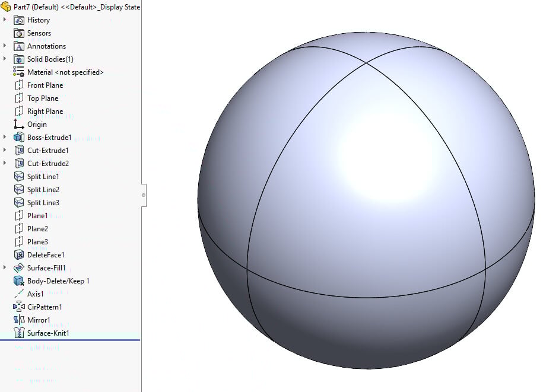The height and width of the screenshot is (392, 559).
Task: Select the 'Mirror1' label
Action: (x=39, y=320)
